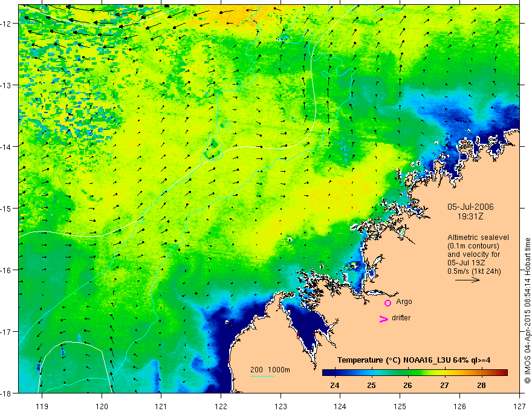
Task: Click the latitude axis label -12
Action: [7, 24]
